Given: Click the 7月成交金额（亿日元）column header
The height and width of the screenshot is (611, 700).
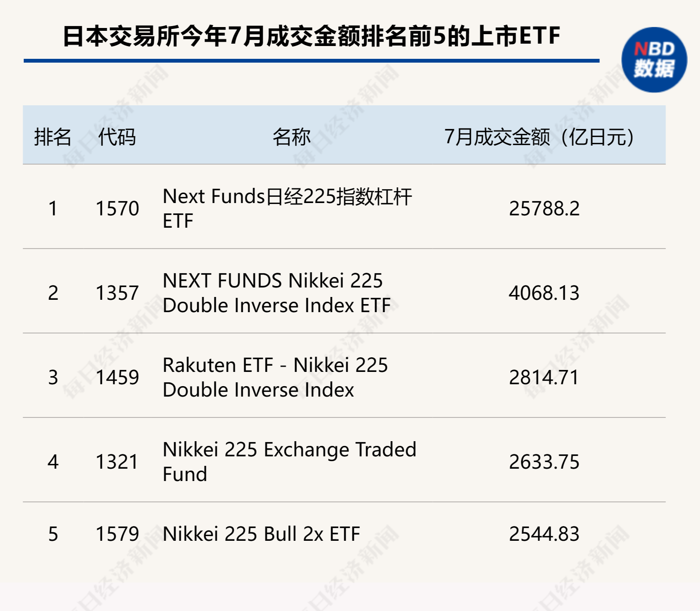Looking at the screenshot, I should pos(540,137).
